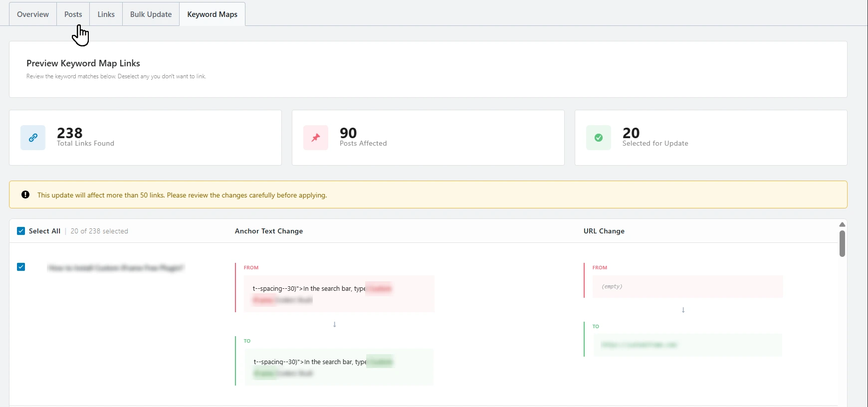The image size is (868, 407).
Task: Click the empty FROM URL box
Action: [687, 287]
